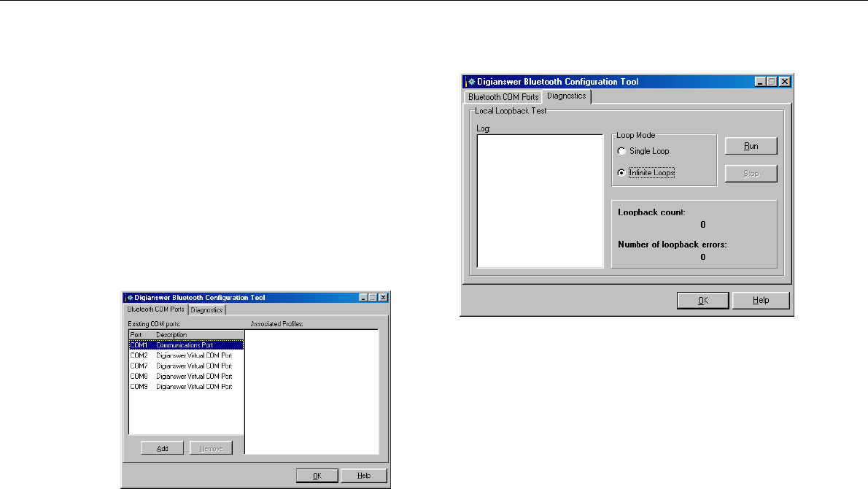This screenshot has height=489, width=868.
Task: Click Help in the COM Ports window
Action: click(x=364, y=476)
